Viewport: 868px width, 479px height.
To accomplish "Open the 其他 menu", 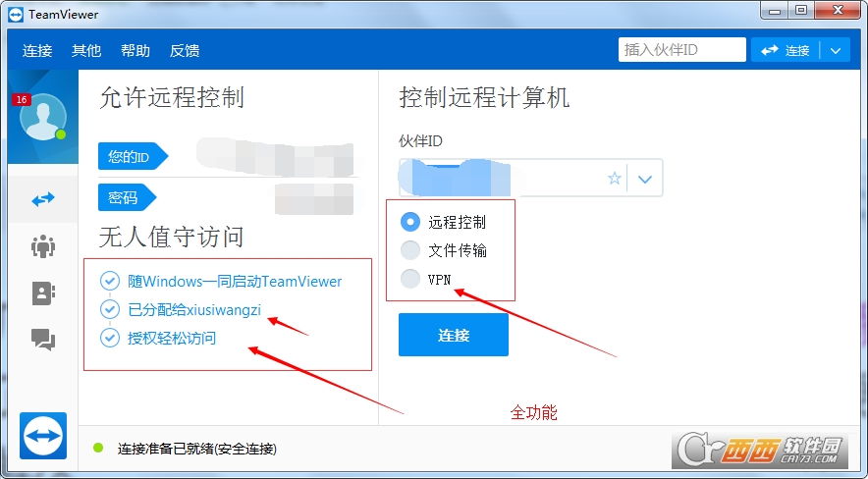I will pyautogui.click(x=86, y=50).
